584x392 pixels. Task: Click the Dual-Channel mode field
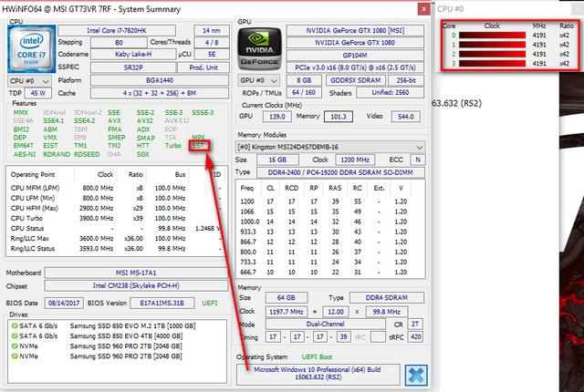coord(325,324)
